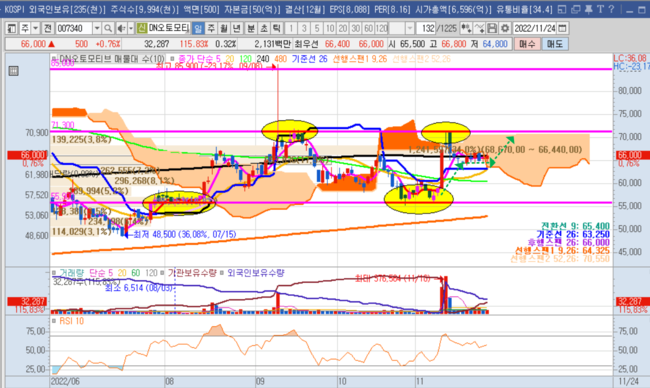
Task: Edit the candle count field 132
Action: 426,28
